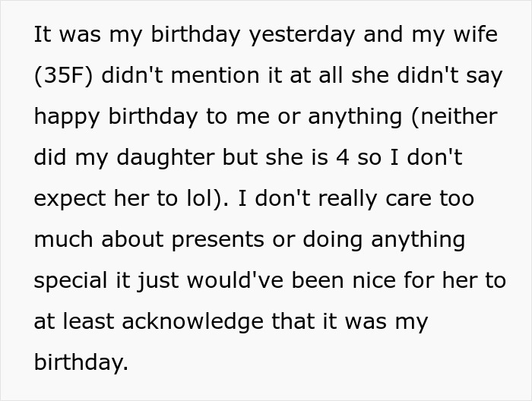Click the word "expect"
Image resolution: width=532 pixels, height=401 pixels.
pos(69,198)
